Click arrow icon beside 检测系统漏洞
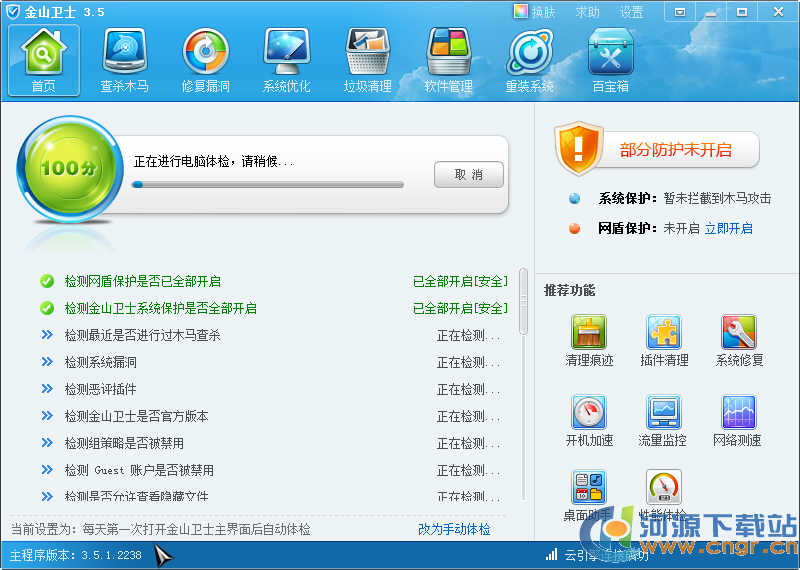 pos(47,362)
